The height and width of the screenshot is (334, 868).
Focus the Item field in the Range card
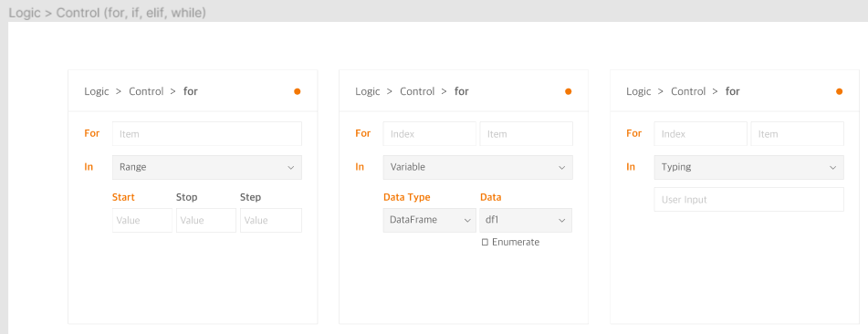pyautogui.click(x=207, y=134)
